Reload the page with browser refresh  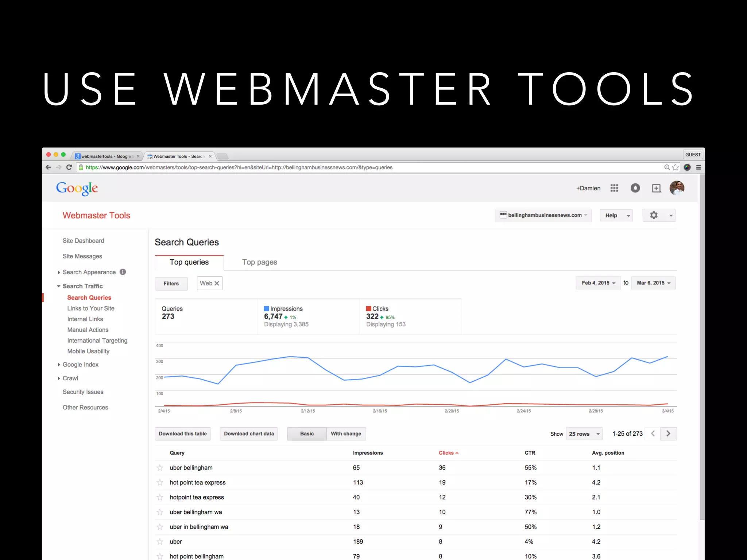click(x=69, y=167)
